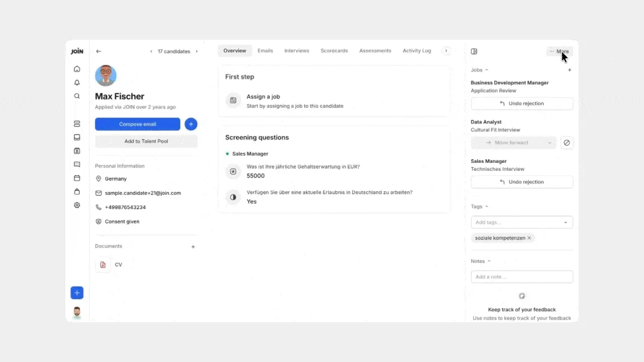Viewport: 644px width, 362px height.
Task: Open the Home icon in the sidebar
Action: tap(77, 69)
